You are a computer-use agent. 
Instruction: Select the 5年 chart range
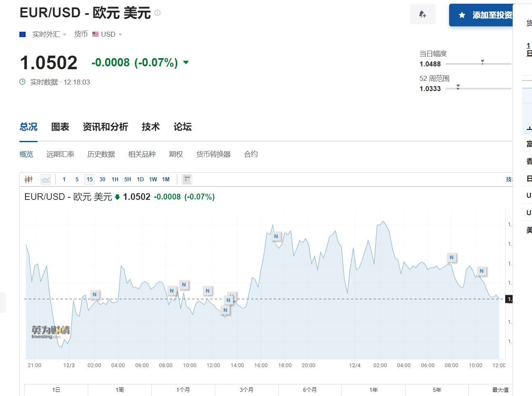click(437, 390)
